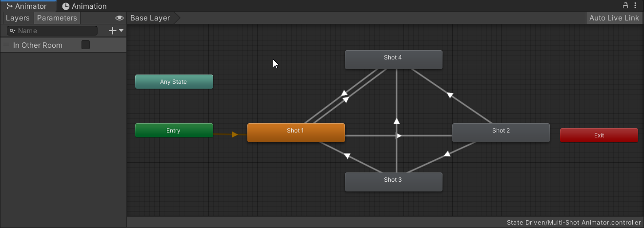Select the transition arrow between Shot 3 and Shot 1

[347, 156]
